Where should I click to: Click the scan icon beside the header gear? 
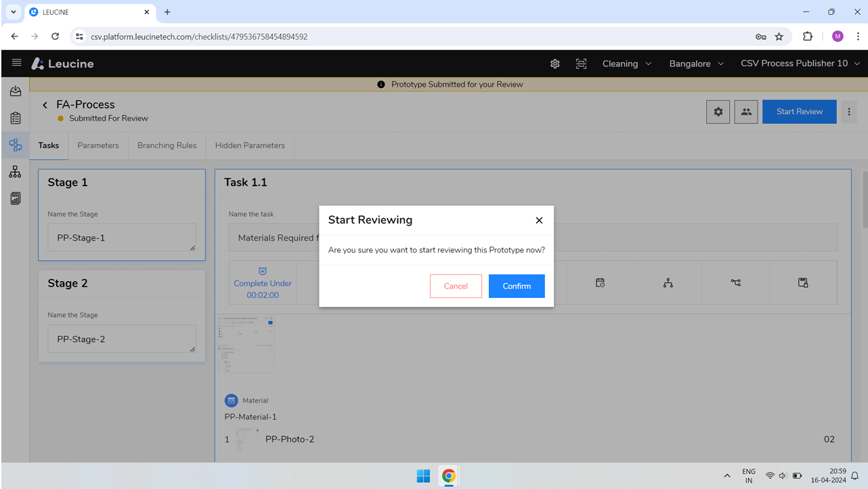(581, 63)
